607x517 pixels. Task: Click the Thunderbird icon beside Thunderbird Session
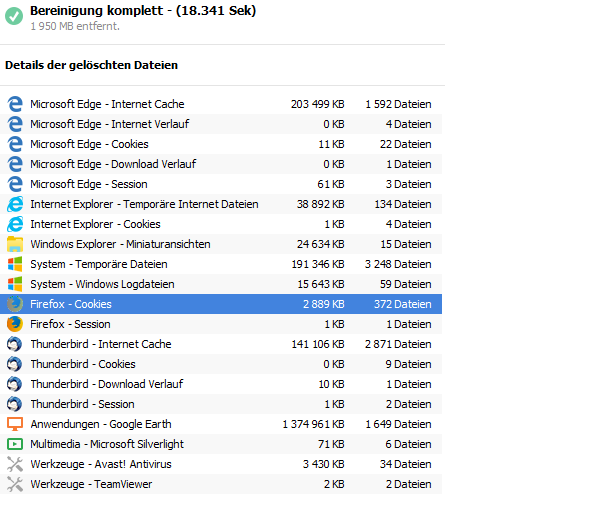click(x=15, y=404)
